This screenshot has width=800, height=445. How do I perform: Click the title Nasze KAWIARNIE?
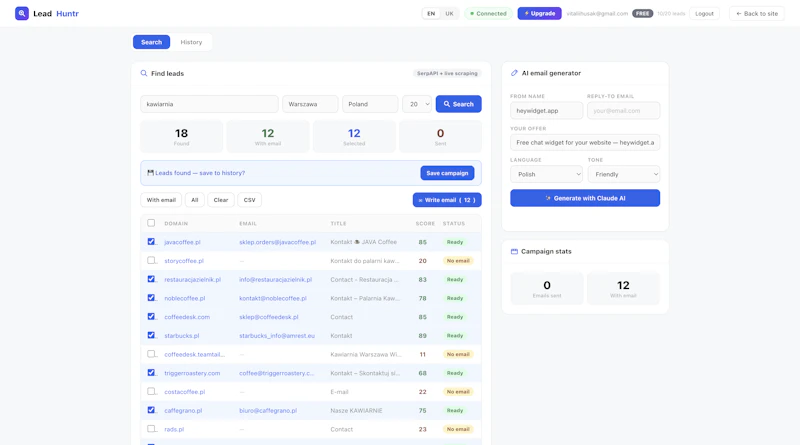click(356, 411)
